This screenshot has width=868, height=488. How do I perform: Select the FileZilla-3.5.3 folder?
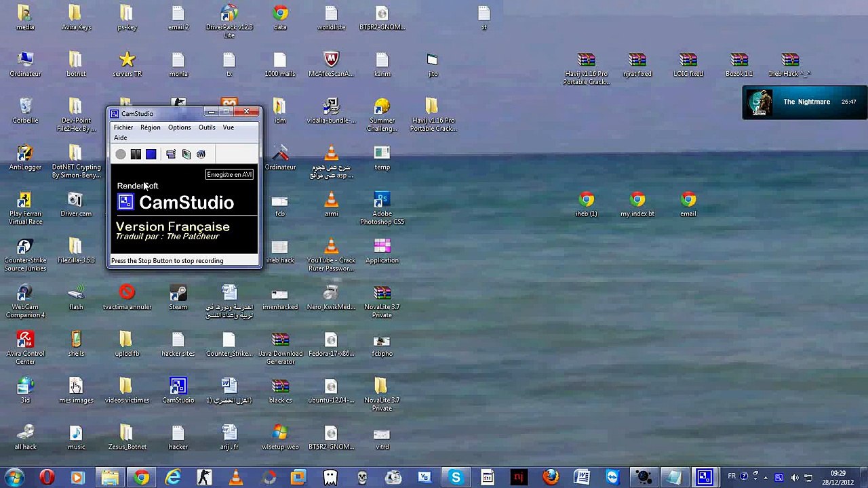tap(75, 251)
